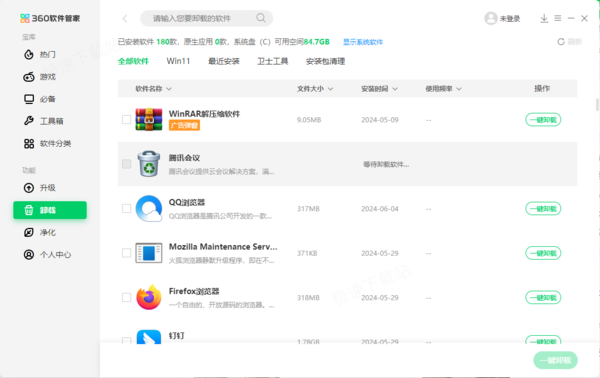The width and height of the screenshot is (600, 378).
Task: Open the download manager arrow icon
Action: click(x=544, y=18)
